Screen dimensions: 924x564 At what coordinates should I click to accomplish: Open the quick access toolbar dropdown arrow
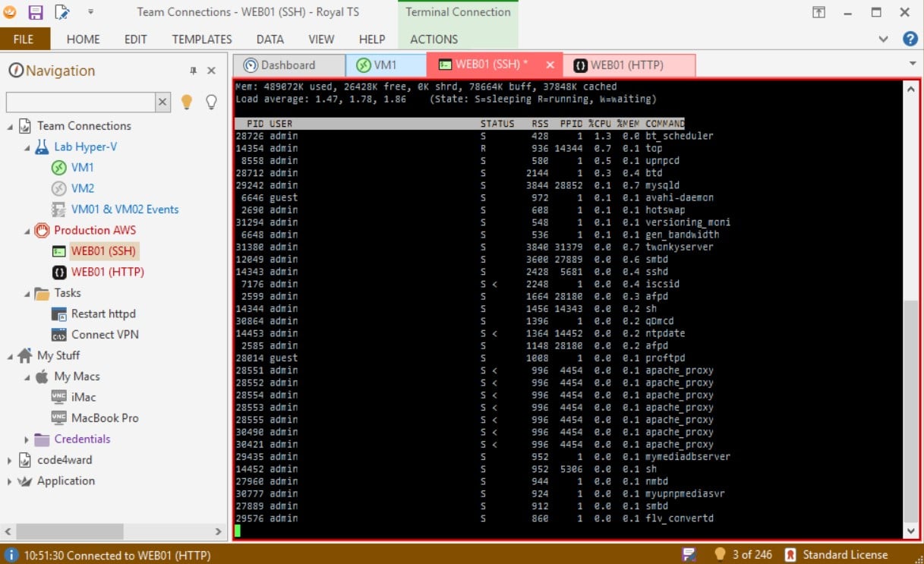pyautogui.click(x=90, y=12)
